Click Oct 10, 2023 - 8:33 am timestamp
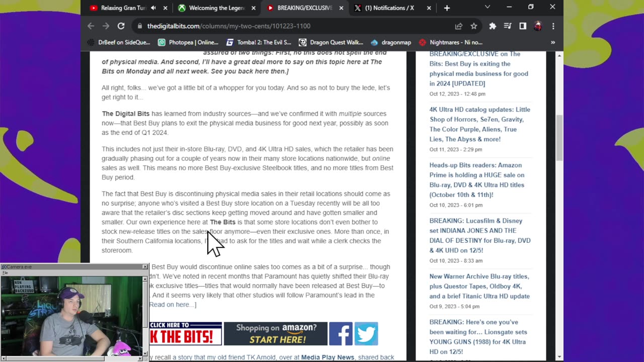644x362 pixels. 456,261
